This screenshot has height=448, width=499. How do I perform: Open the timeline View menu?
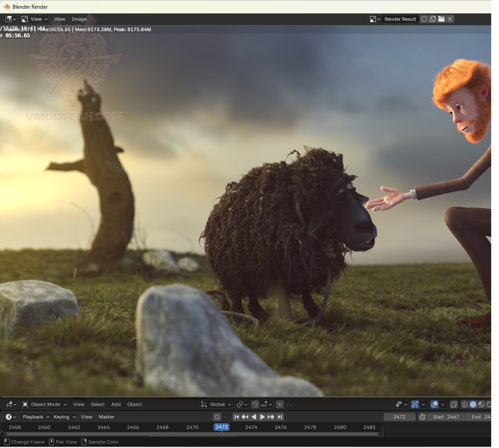pos(86,416)
